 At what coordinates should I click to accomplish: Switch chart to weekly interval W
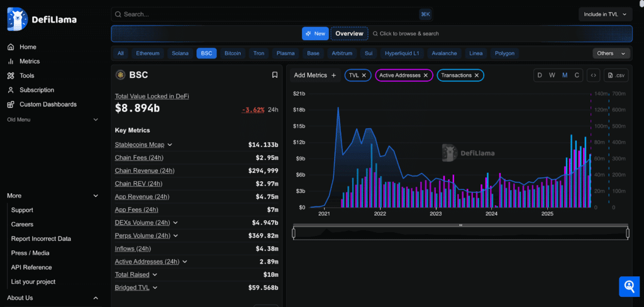click(552, 75)
